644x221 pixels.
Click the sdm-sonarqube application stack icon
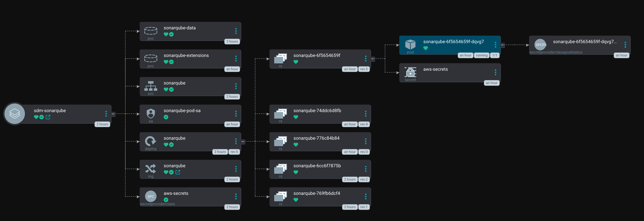pyautogui.click(x=15, y=114)
